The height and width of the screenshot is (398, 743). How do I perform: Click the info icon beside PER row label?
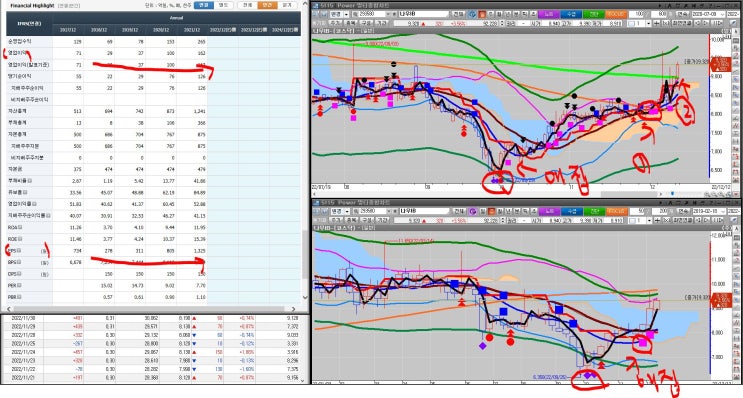pos(19,285)
